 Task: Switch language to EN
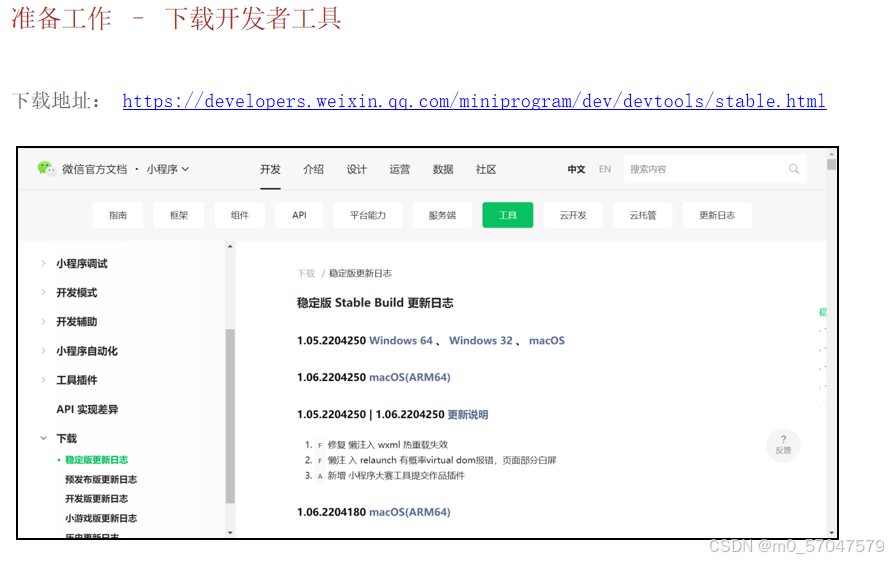pyautogui.click(x=605, y=169)
